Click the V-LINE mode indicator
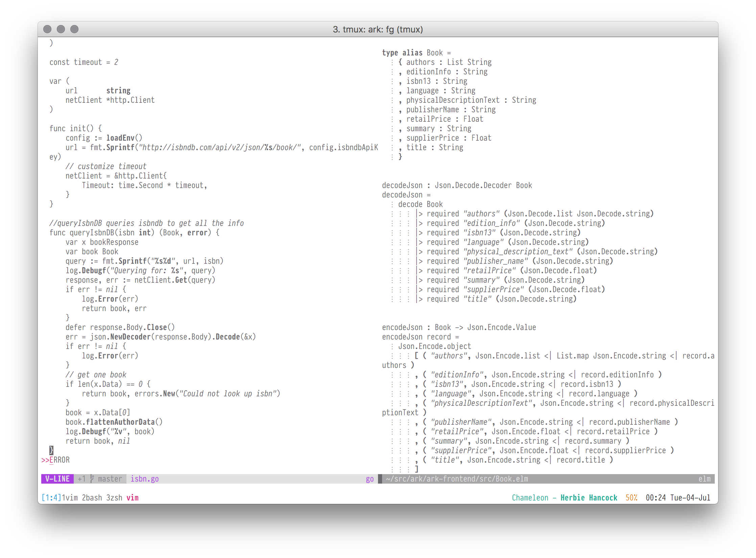This screenshot has height=558, width=756. click(x=57, y=479)
